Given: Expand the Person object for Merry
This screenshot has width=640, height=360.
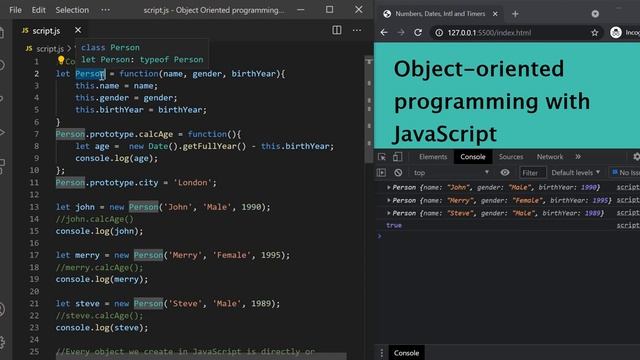Looking at the screenshot, I should pyautogui.click(x=389, y=200).
